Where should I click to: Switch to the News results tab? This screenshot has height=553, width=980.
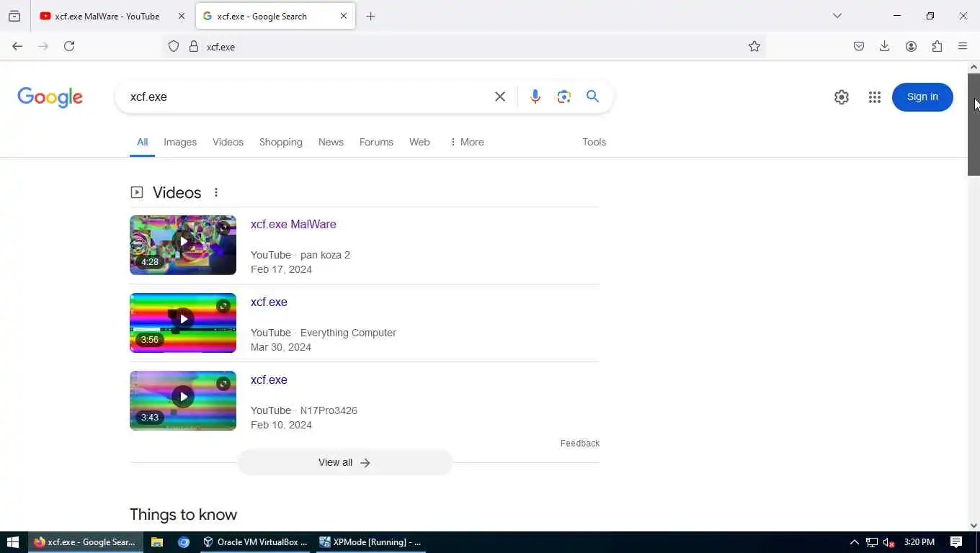pos(331,143)
